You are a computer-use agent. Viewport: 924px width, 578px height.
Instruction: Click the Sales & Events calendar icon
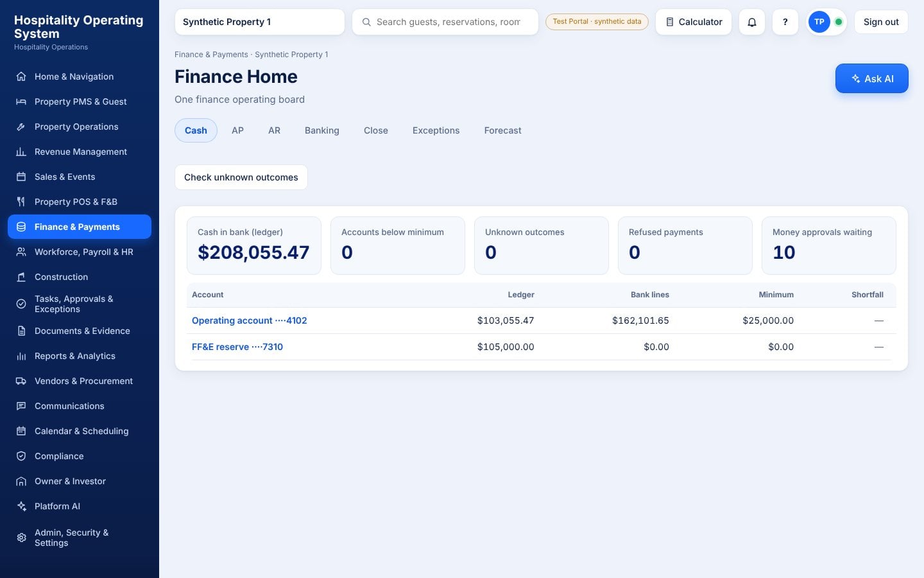(21, 177)
